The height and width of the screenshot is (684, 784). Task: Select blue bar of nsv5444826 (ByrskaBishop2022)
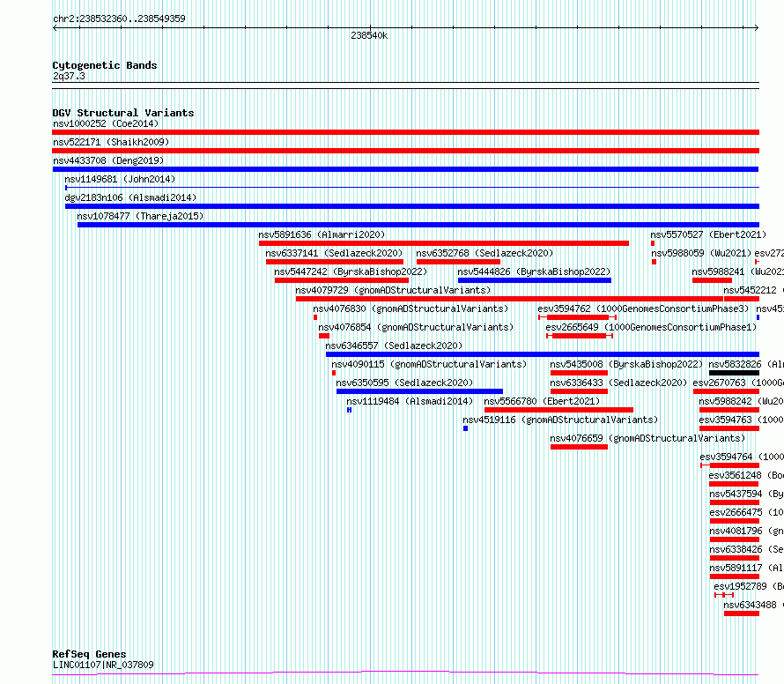(x=535, y=280)
